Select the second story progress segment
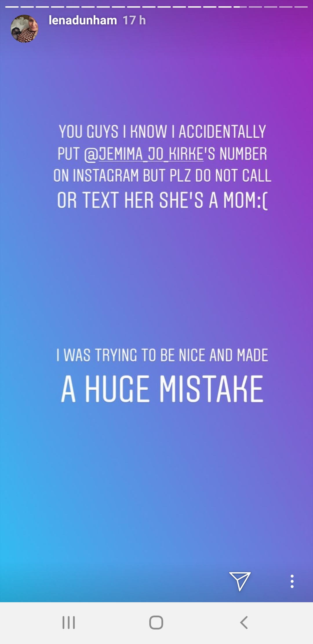Viewport: 313px width, 644px height. tap(27, 7)
